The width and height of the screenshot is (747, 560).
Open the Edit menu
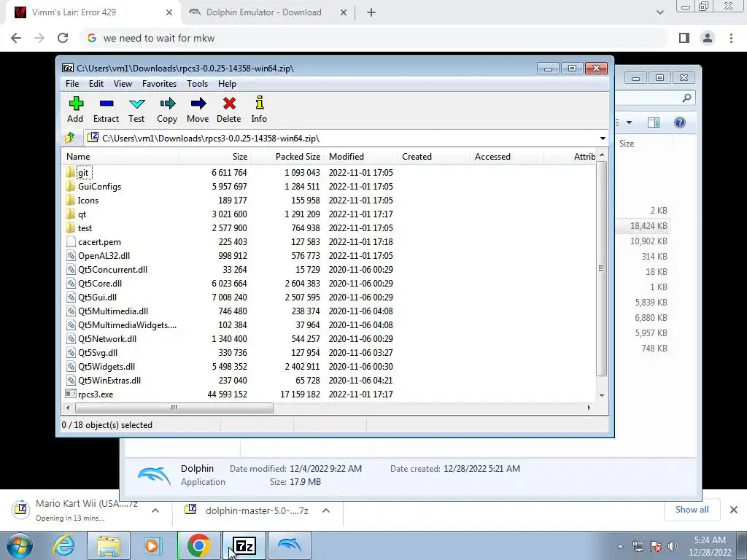[96, 84]
